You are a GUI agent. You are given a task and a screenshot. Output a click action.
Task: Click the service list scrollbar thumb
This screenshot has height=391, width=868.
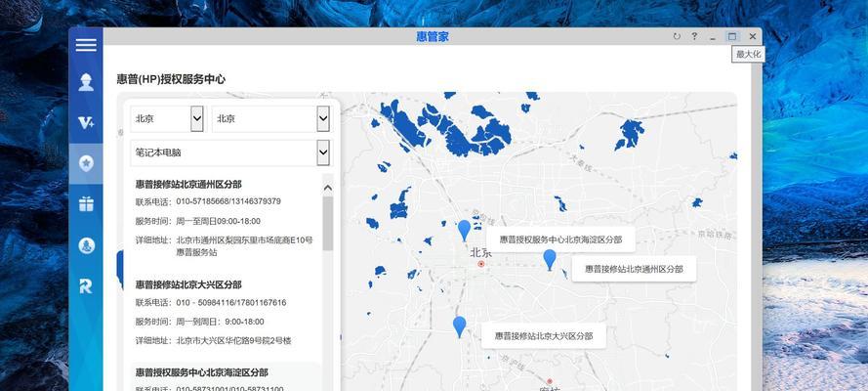328,223
